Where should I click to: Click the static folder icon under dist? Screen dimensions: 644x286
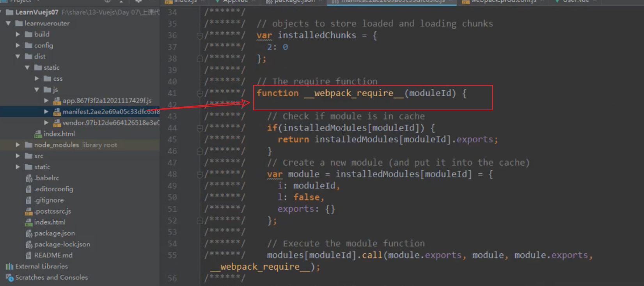coord(38,68)
